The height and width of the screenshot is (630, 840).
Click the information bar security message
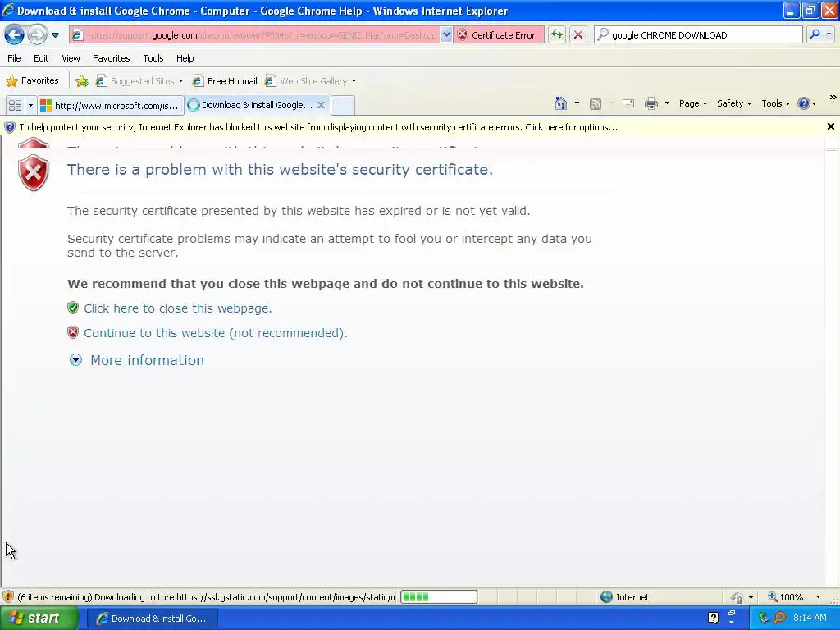click(318, 127)
